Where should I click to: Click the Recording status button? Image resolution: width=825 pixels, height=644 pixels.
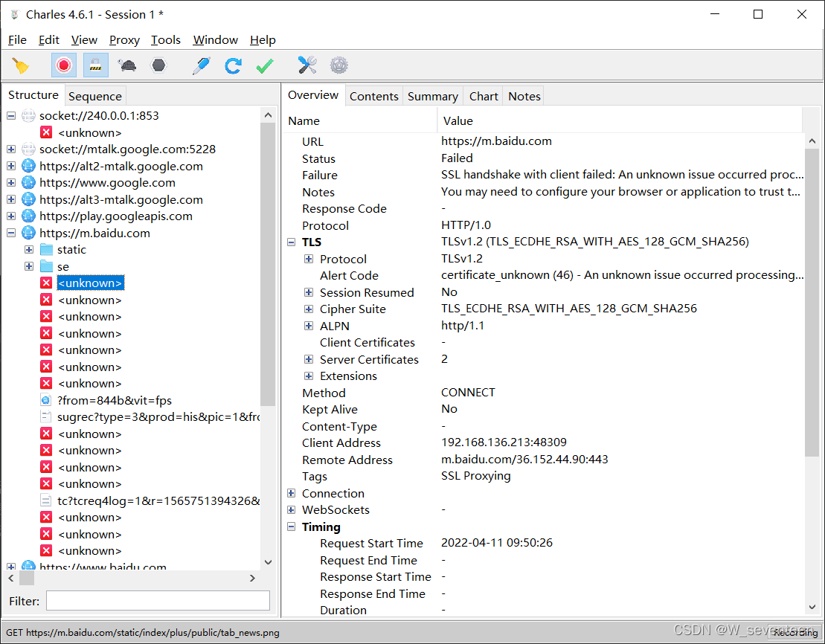tap(795, 632)
